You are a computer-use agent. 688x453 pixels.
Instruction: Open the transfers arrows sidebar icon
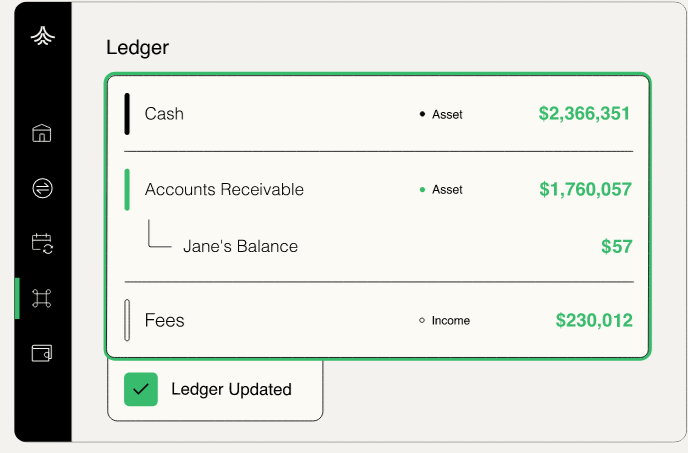[x=42, y=188]
